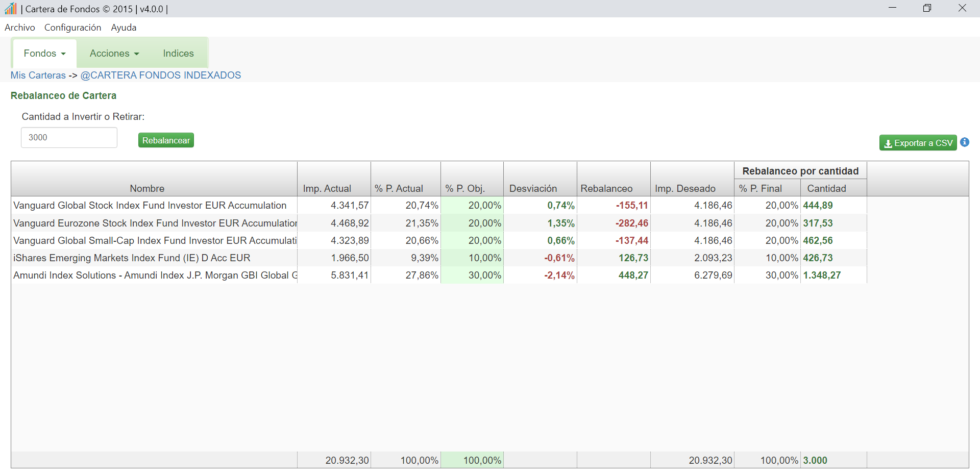Click the % P. Final column header
This screenshot has height=475, width=980.
click(x=767, y=188)
